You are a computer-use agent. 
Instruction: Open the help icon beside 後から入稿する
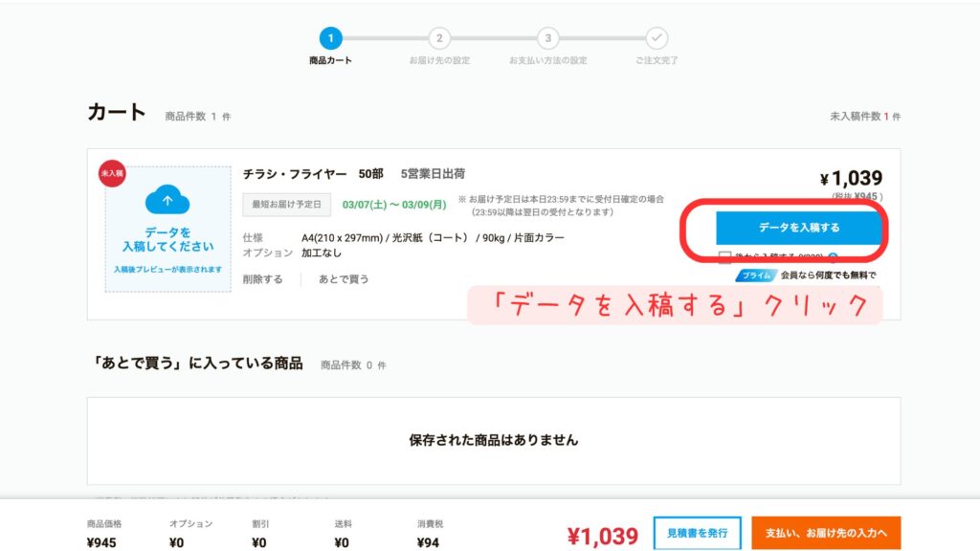pos(834,255)
